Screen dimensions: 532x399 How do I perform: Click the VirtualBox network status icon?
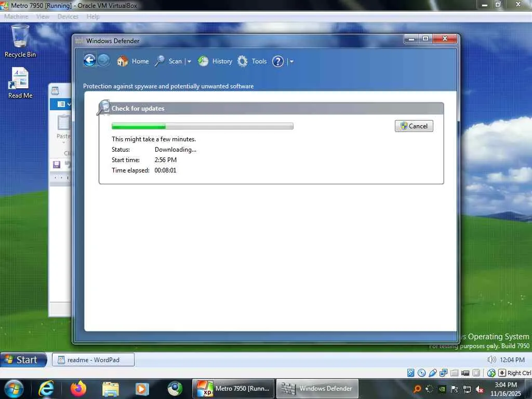click(444, 373)
